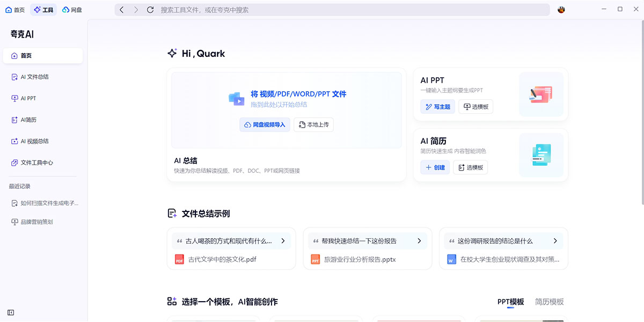The width and height of the screenshot is (644, 322).
Task: Select AI 视频总结 in the sidebar
Action: coord(35,141)
